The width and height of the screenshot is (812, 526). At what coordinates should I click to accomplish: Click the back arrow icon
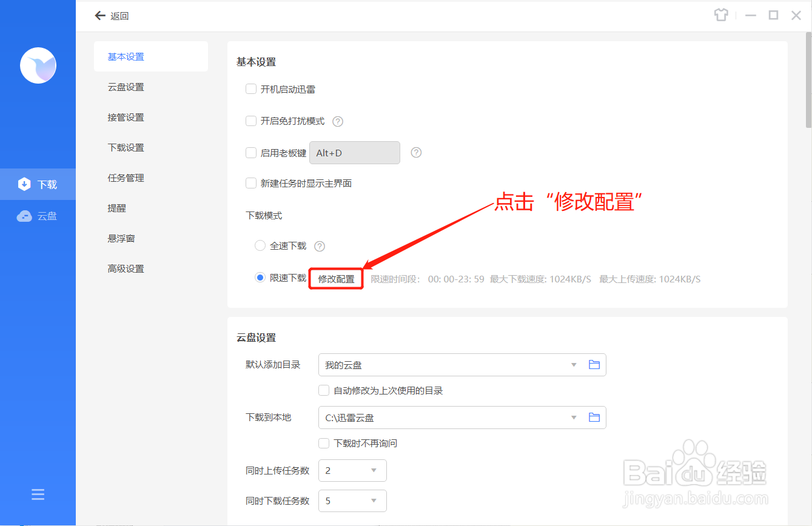100,16
